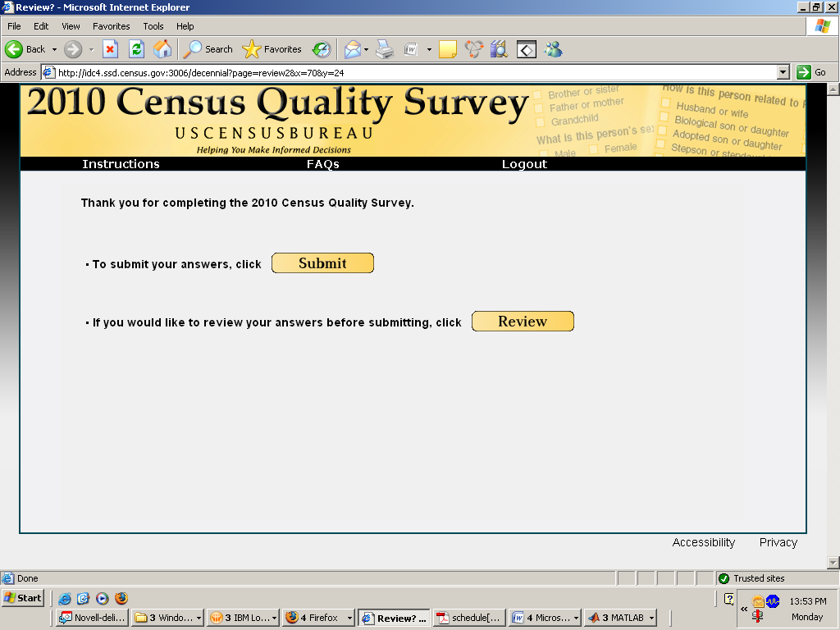Image resolution: width=840 pixels, height=630 pixels.
Task: Click the Submit button
Action: 322,263
